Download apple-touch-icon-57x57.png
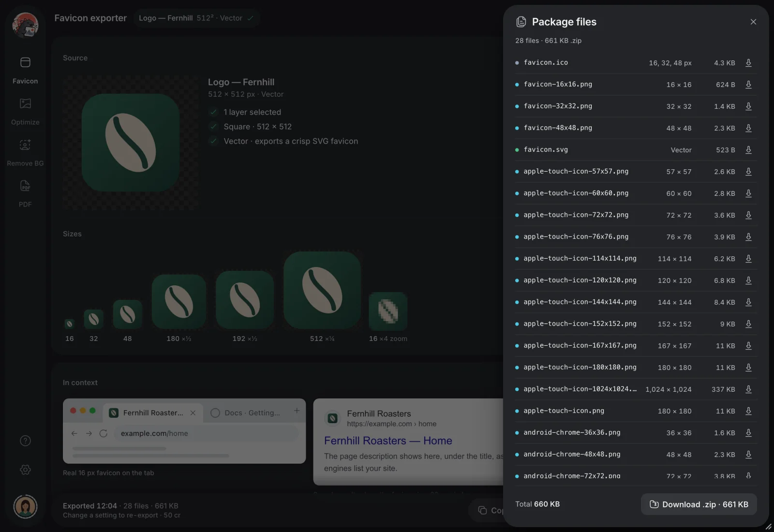 point(748,172)
